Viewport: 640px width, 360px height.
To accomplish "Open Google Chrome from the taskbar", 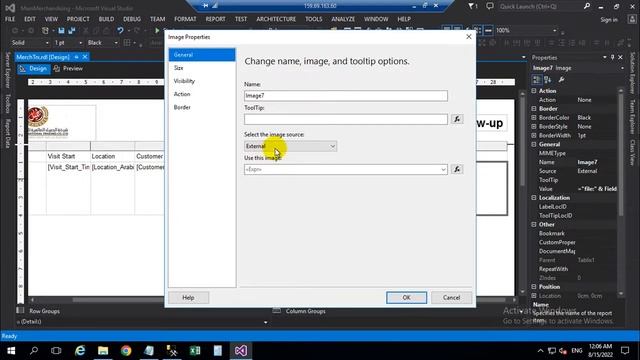I will pyautogui.click(x=126, y=351).
